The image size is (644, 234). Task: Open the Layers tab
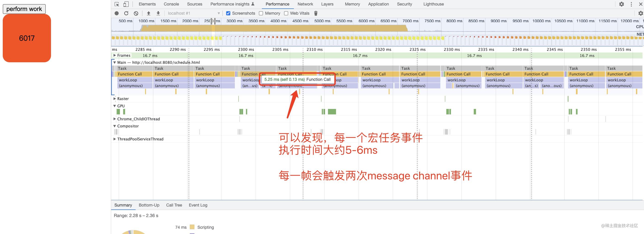[x=327, y=4]
